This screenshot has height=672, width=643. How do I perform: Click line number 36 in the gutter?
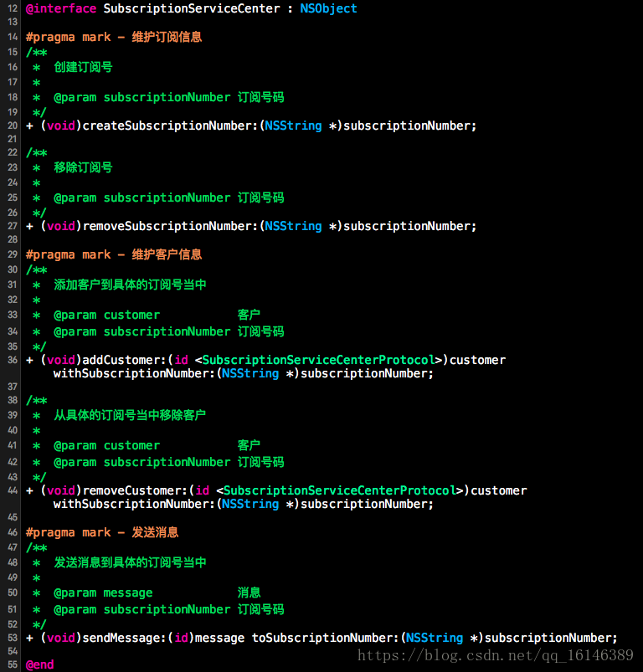[x=13, y=360]
